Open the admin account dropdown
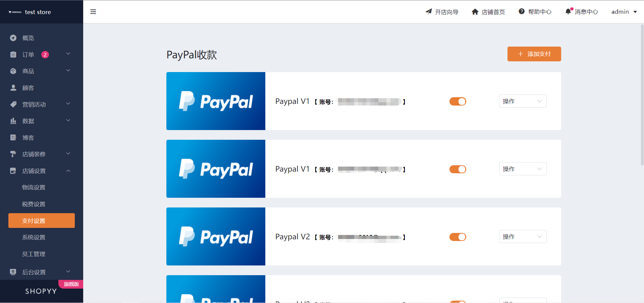The image size is (644, 303). [624, 12]
